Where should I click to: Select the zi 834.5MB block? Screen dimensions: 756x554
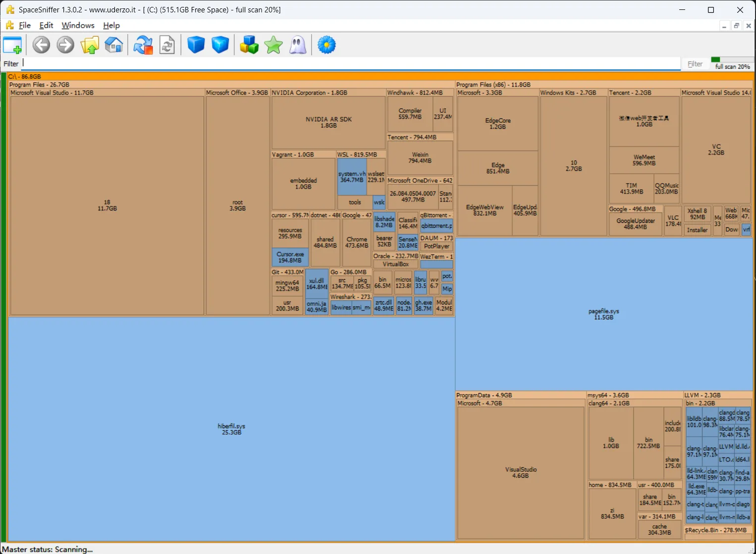click(x=612, y=513)
